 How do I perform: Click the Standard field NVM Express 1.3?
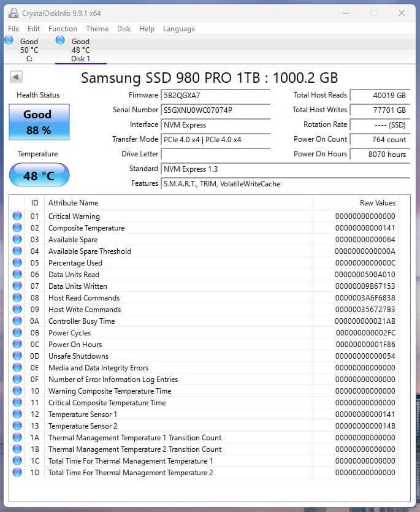286,169
